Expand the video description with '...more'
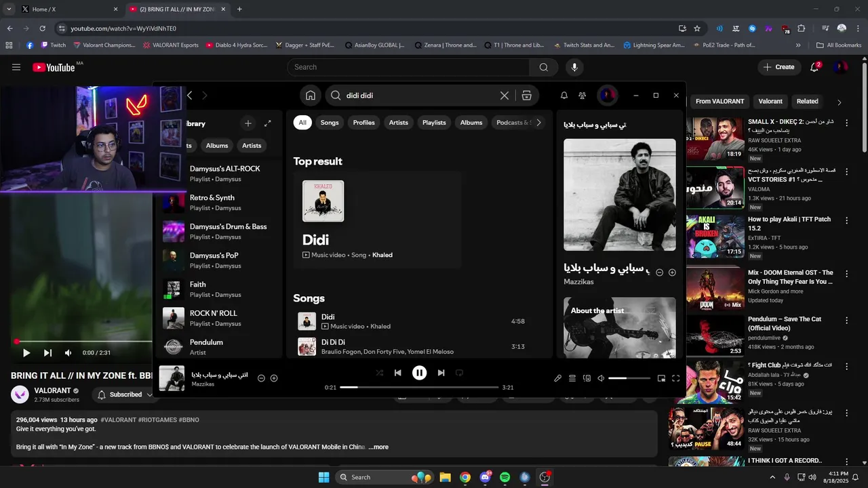 tap(378, 447)
